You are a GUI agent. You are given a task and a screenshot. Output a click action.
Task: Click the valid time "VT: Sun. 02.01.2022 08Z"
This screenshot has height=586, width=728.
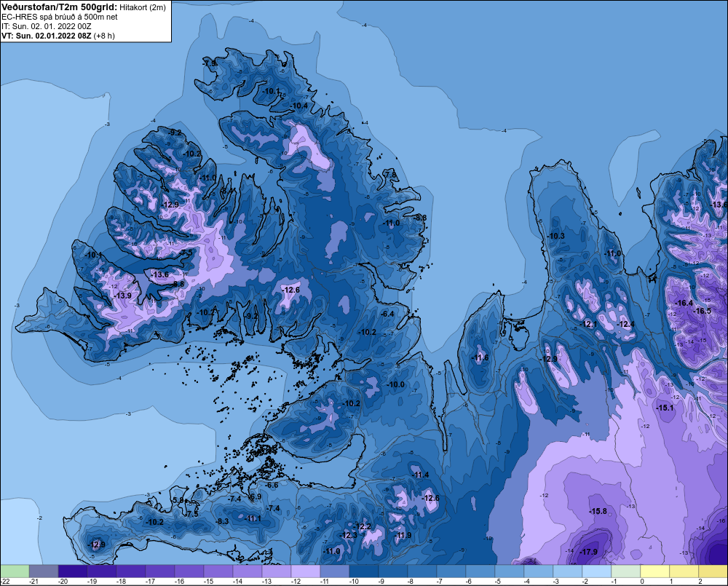(47, 36)
